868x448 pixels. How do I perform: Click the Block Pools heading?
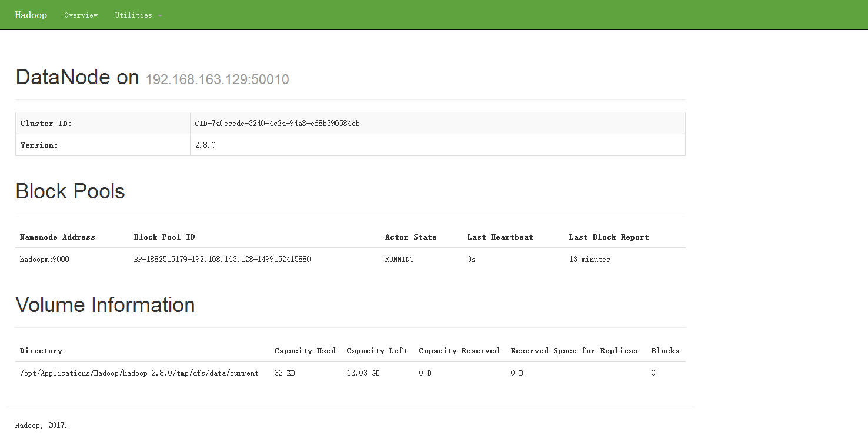70,191
